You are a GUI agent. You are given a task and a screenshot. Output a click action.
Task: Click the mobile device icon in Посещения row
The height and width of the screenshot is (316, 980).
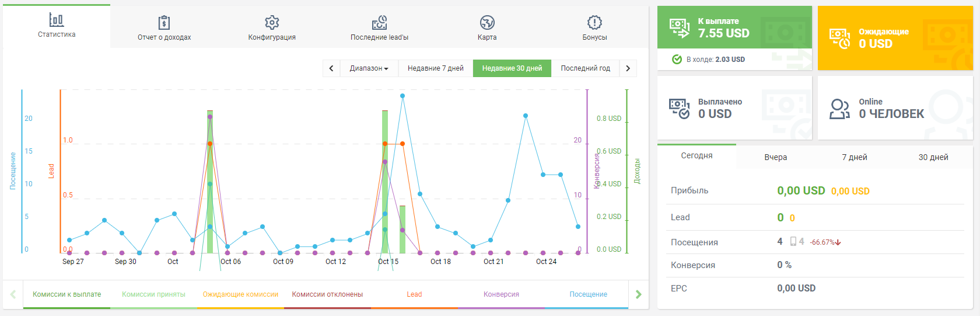793,241
